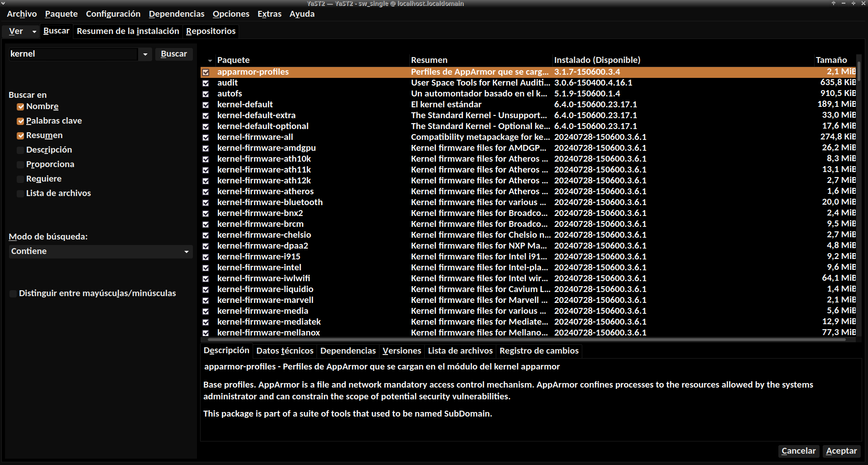Open the Opciones menu
868x465 pixels.
231,14
